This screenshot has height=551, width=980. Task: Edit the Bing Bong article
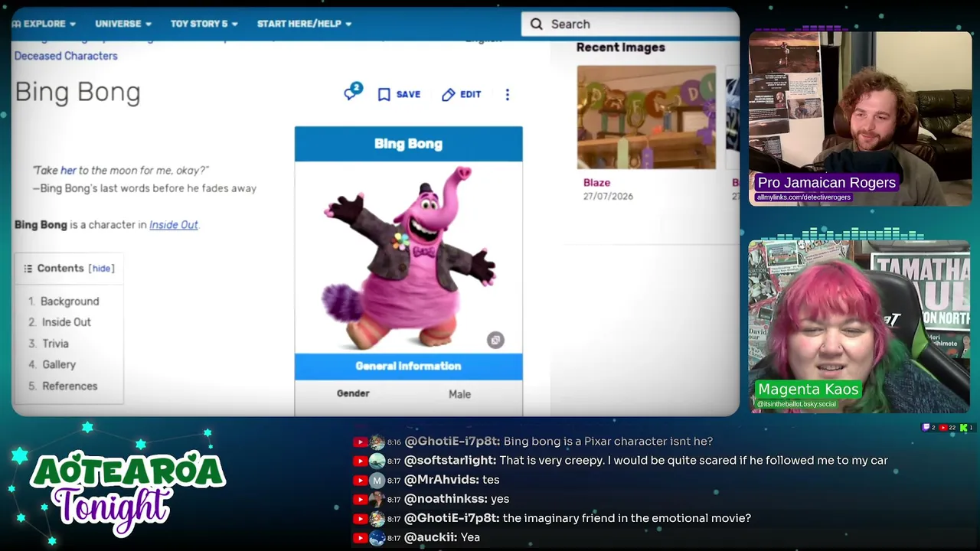tap(461, 94)
